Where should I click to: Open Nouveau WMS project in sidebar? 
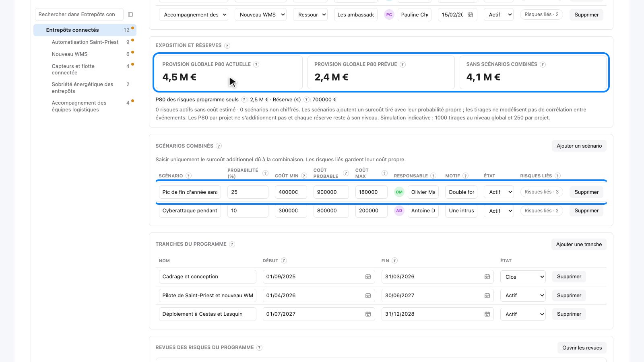coord(85,54)
